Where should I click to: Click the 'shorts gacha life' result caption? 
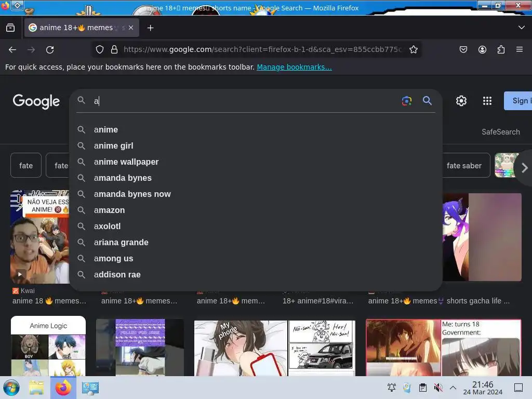point(438,301)
